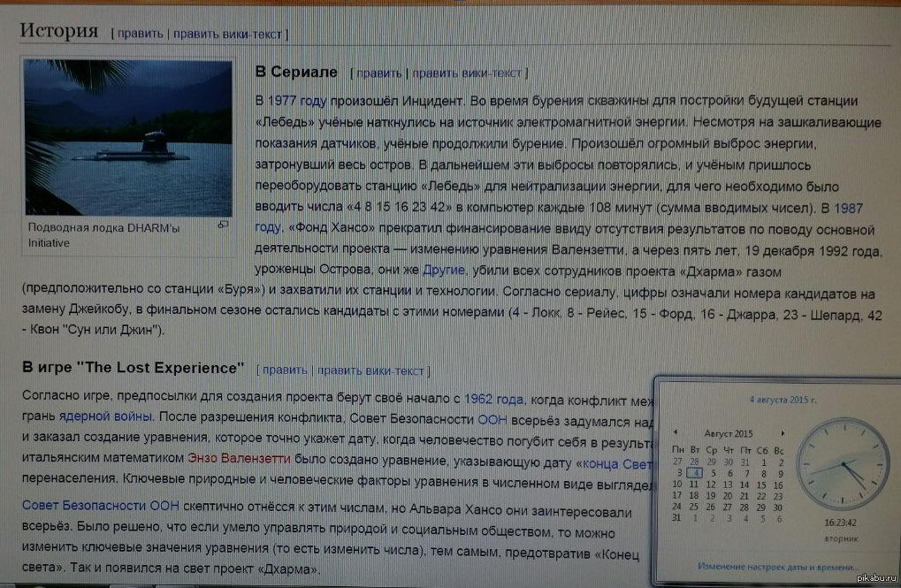Select August 15 in the calendar

(762, 485)
